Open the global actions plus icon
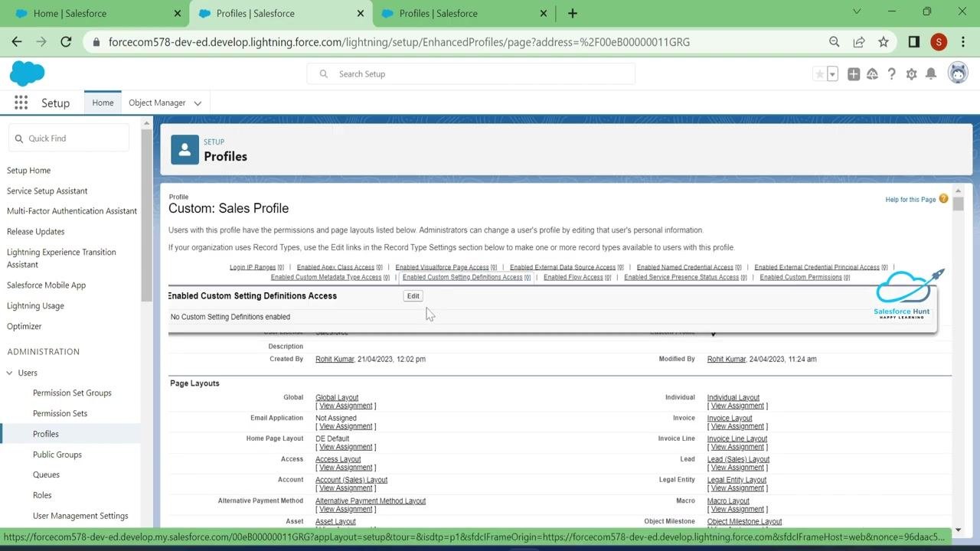The image size is (980, 551). point(853,74)
